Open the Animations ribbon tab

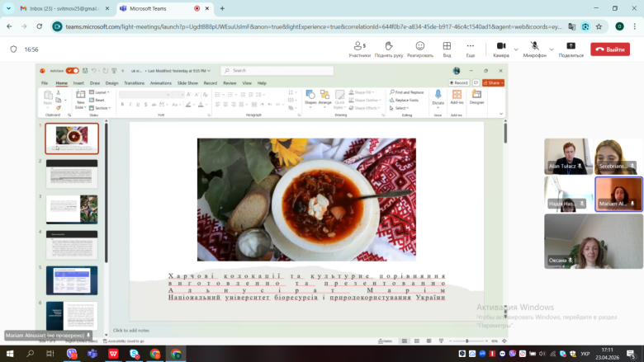point(161,82)
